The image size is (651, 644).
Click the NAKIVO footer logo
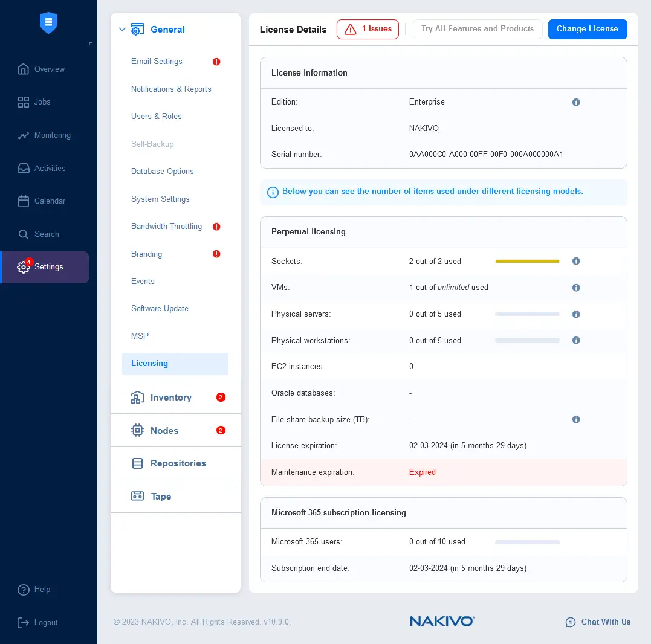[442, 621]
